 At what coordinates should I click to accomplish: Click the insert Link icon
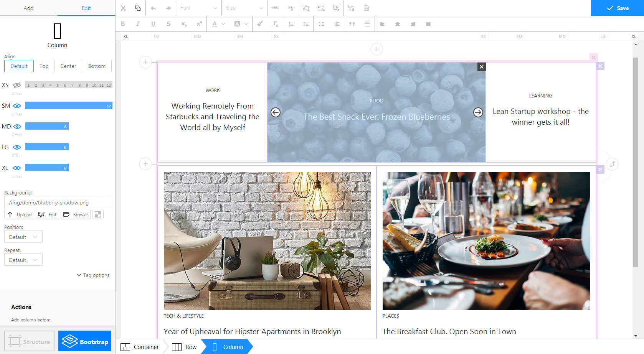click(275, 8)
